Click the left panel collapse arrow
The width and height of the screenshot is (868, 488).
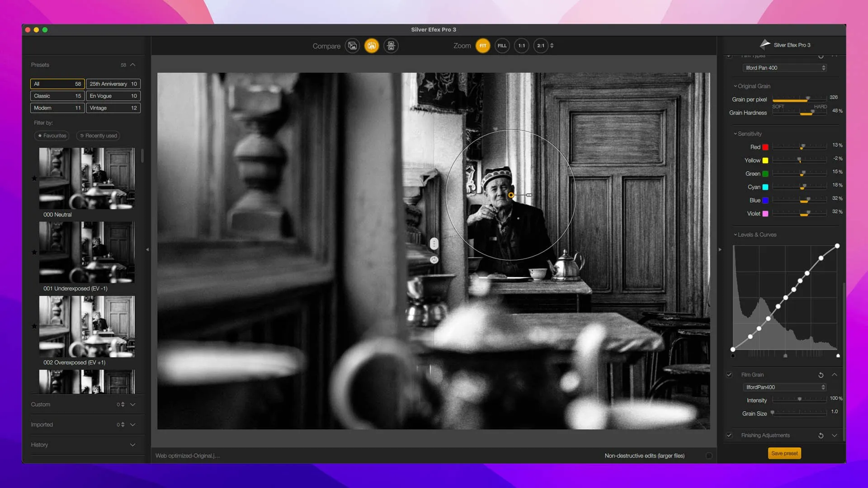[x=147, y=249]
